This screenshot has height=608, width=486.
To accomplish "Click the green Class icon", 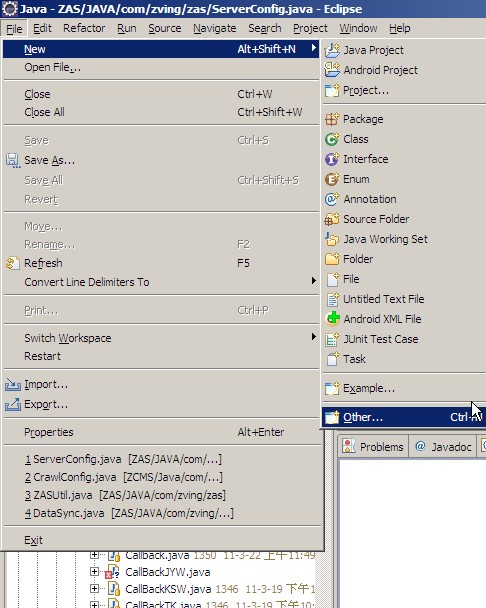I will click(332, 139).
